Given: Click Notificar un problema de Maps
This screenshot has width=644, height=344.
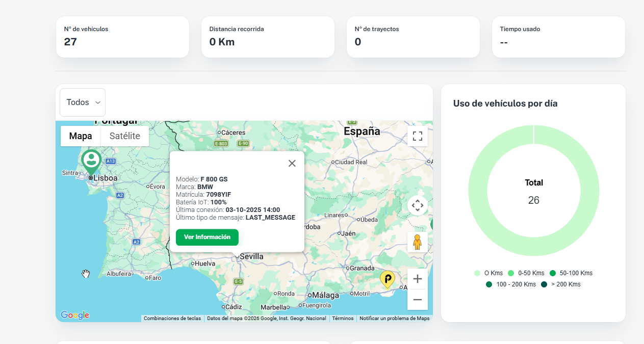Looking at the screenshot, I should [395, 319].
